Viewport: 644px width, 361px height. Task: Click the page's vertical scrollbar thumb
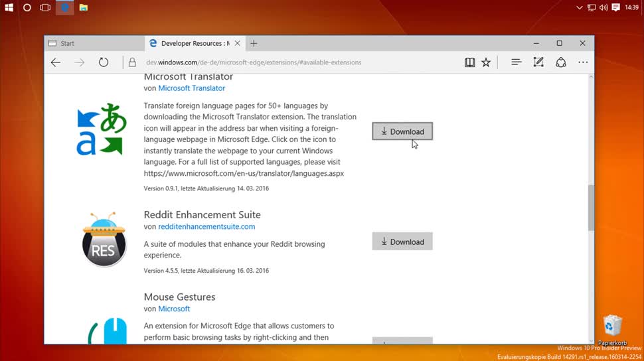click(x=591, y=208)
